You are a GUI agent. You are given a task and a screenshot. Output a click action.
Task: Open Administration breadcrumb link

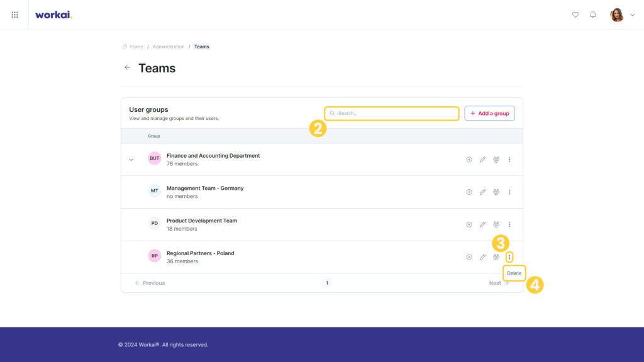tap(169, 47)
